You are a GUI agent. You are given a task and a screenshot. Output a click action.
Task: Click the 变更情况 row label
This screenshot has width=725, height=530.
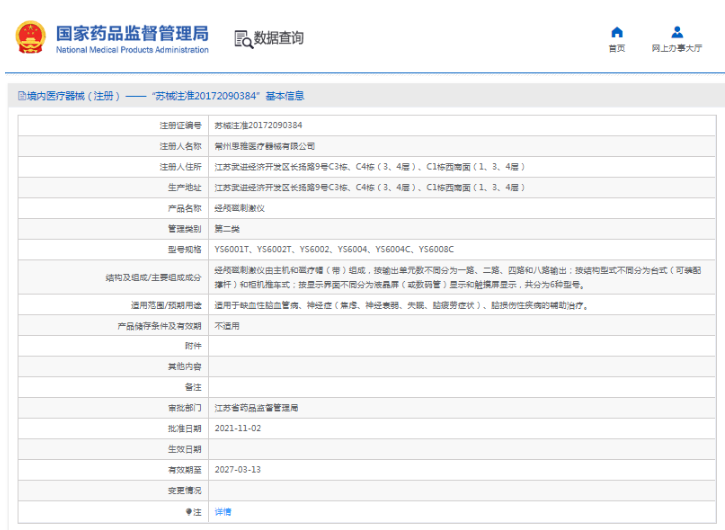tap(184, 490)
